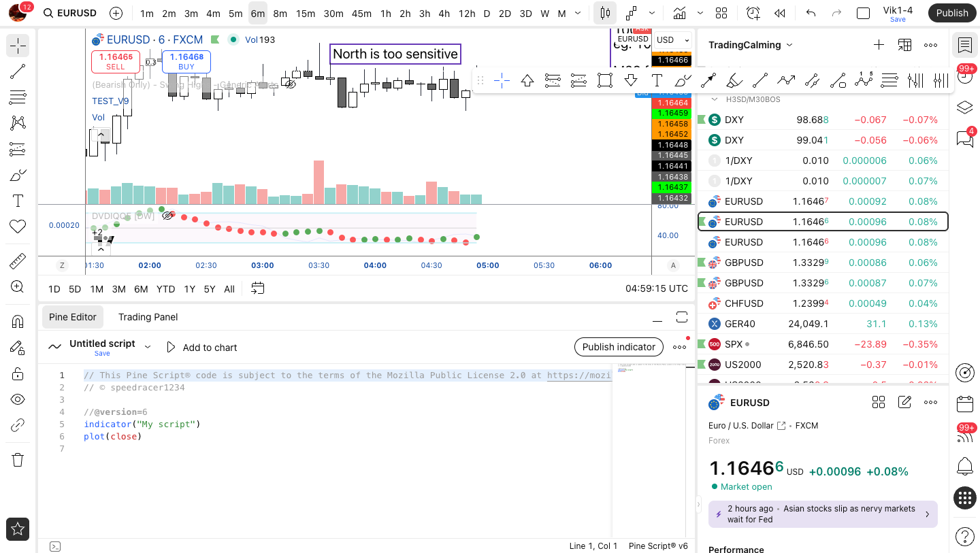Open the TradingCalming watchlist dropdown
Viewport: 980px width, 553px height.
(751, 45)
